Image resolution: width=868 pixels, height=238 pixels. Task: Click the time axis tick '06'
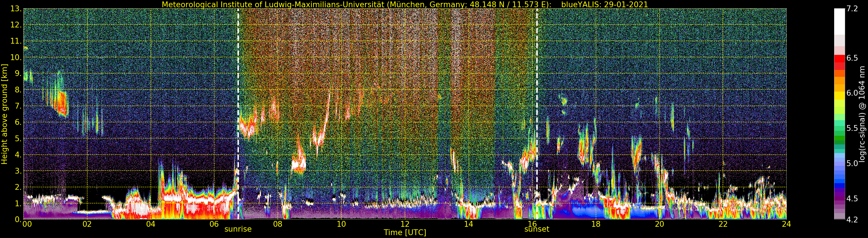[214, 224]
